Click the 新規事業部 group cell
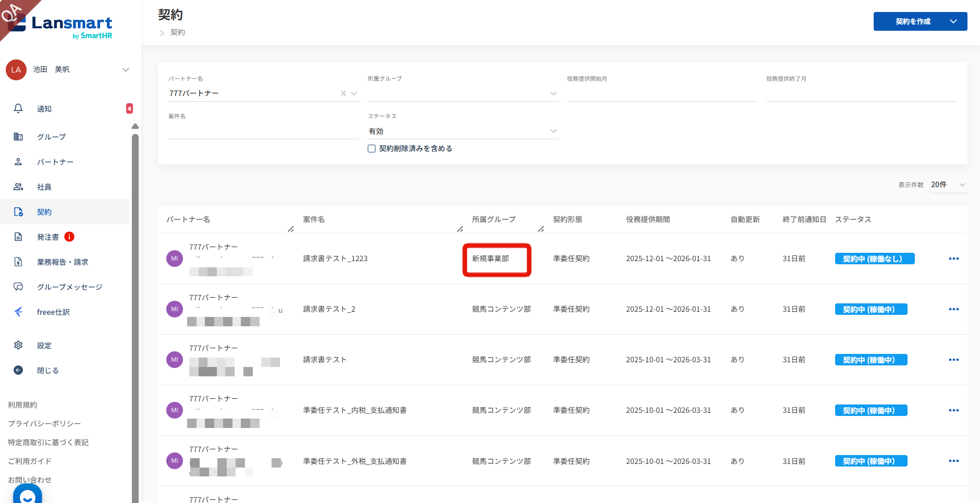980x503 pixels. (491, 259)
